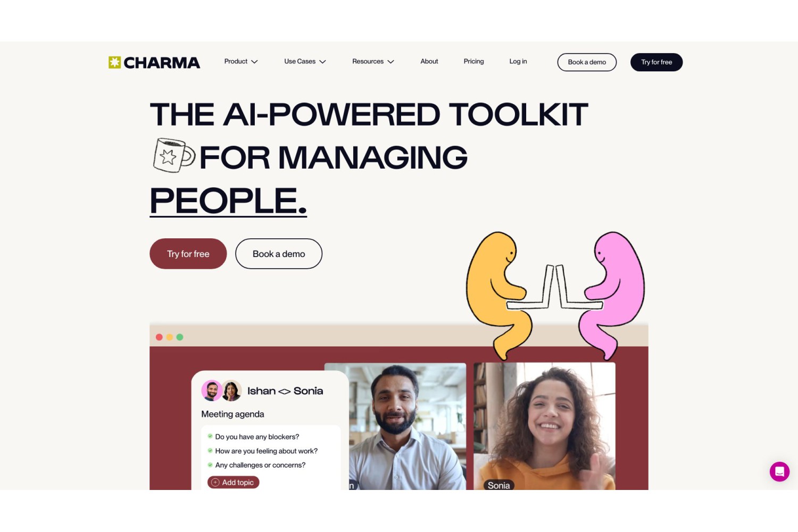This screenshot has width=798, height=532.
Task: Expand the Product dropdown menu
Action: coord(241,62)
